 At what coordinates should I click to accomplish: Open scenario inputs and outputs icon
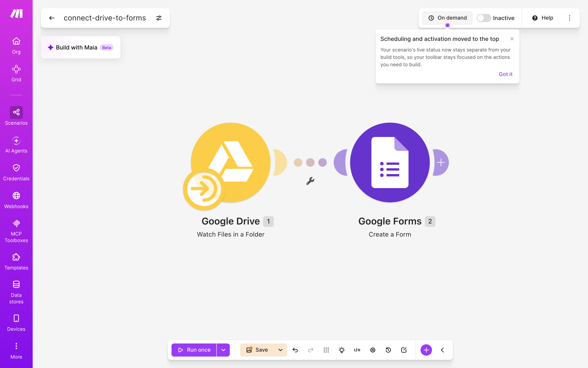(357, 350)
